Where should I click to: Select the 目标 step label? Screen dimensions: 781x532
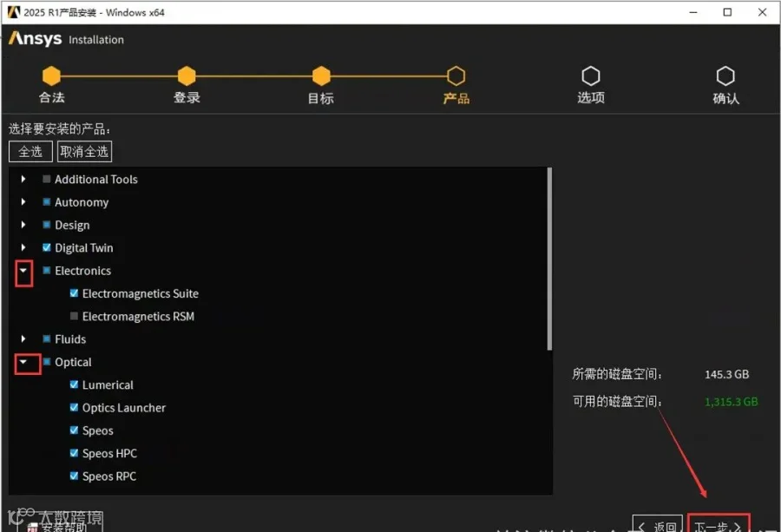pos(321,98)
